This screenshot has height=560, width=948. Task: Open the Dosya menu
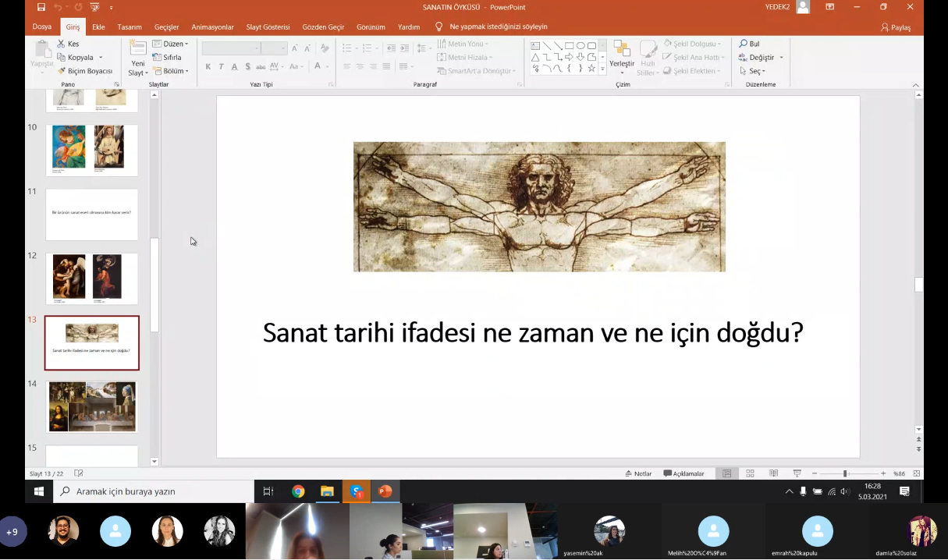pos(42,27)
